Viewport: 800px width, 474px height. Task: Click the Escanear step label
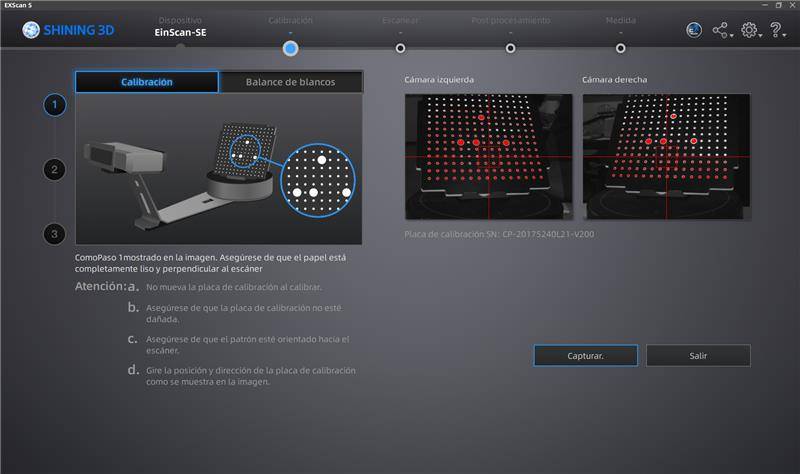pyautogui.click(x=401, y=20)
